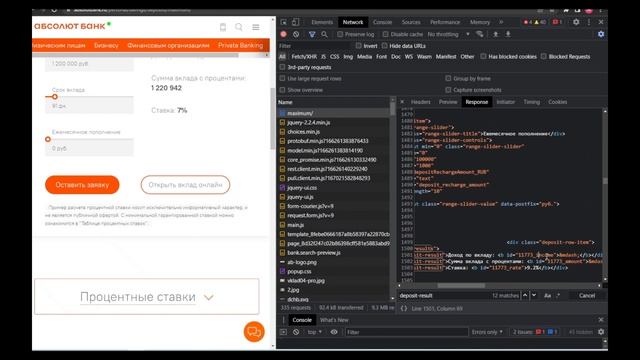640x360 pixels.
Task: Jump to next search match arrow
Action: [534, 296]
